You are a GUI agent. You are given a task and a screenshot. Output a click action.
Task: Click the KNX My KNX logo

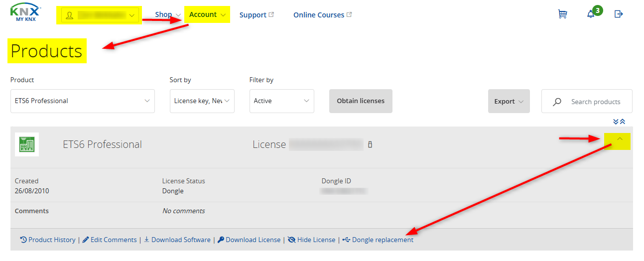[25, 13]
